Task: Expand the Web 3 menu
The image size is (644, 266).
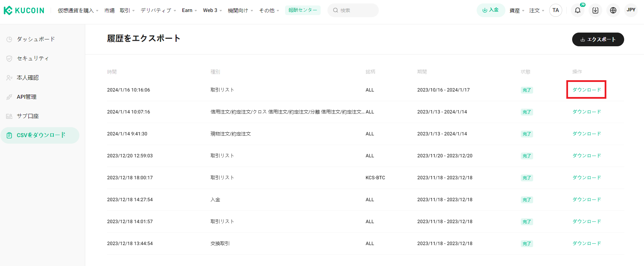Action: 212,11
